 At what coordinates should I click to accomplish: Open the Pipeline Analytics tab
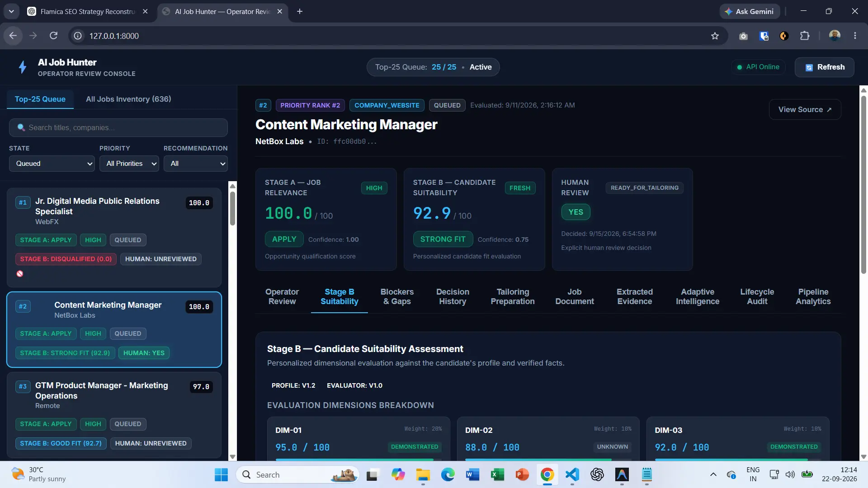[813, 297]
